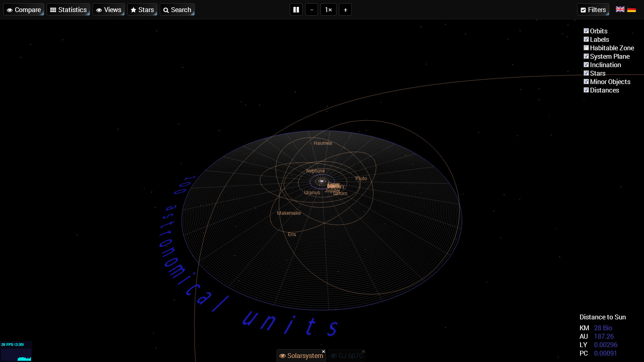Open the Search tool
The height and width of the screenshot is (362, 644).
177,10
